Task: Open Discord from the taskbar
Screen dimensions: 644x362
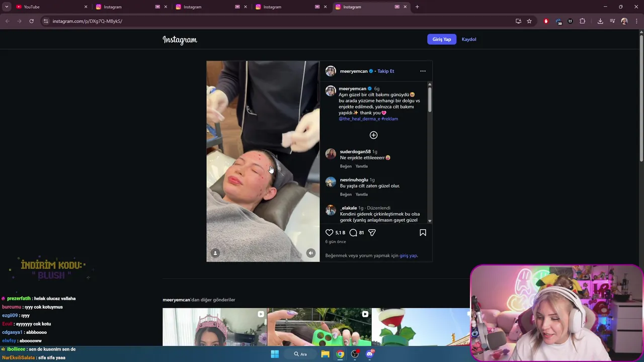Action: coord(370,354)
